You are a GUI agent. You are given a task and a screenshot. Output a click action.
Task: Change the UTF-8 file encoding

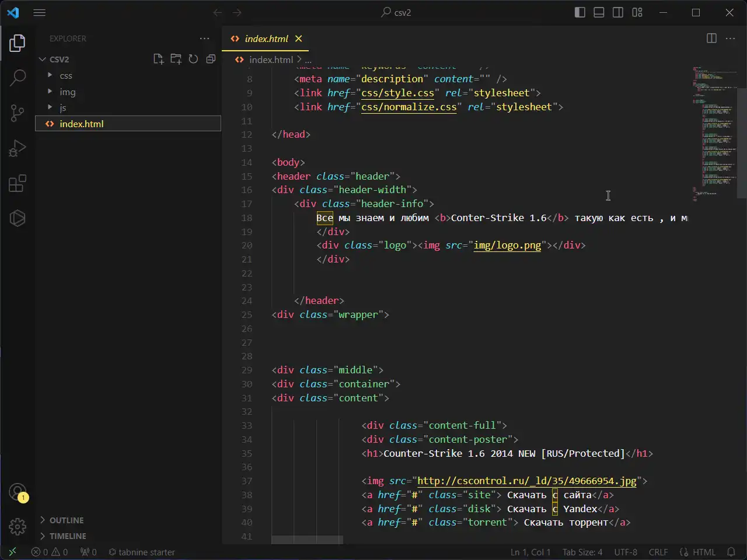tap(626, 552)
